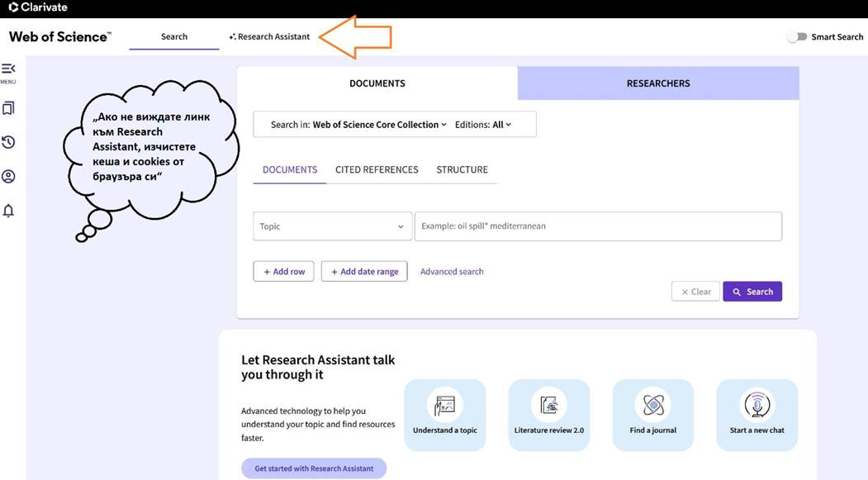Screen dimensions: 868x480
Task: Toggle the Smart Search switch
Action: (798, 37)
